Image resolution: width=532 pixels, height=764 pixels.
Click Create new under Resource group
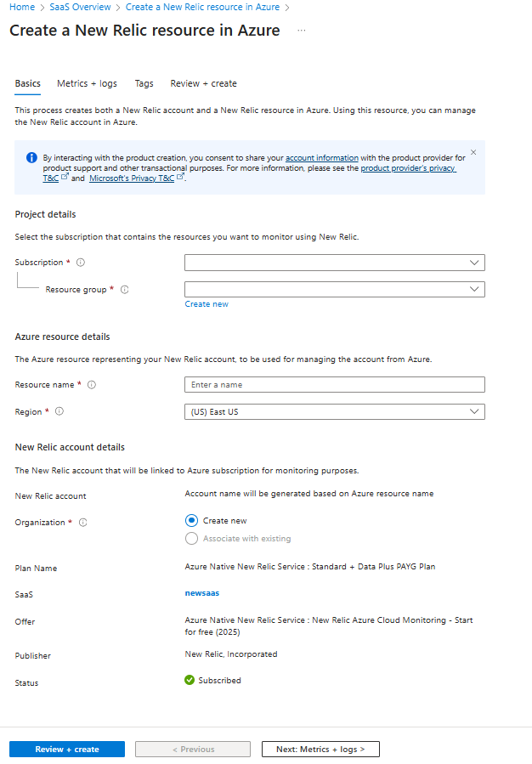(206, 303)
